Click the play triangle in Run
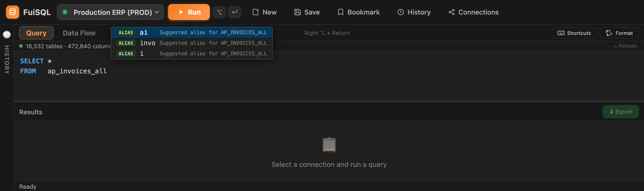Screen dimensions: 644x191 [x=181, y=12]
